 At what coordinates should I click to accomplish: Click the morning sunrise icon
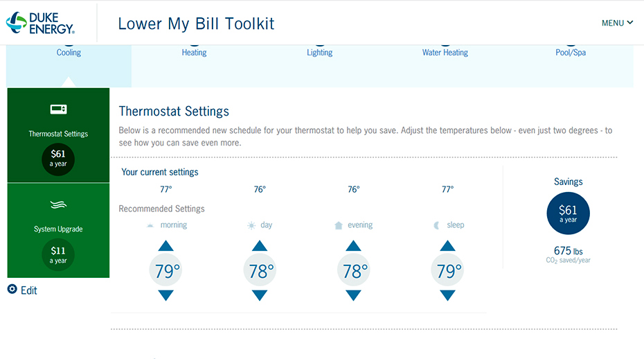tap(150, 225)
